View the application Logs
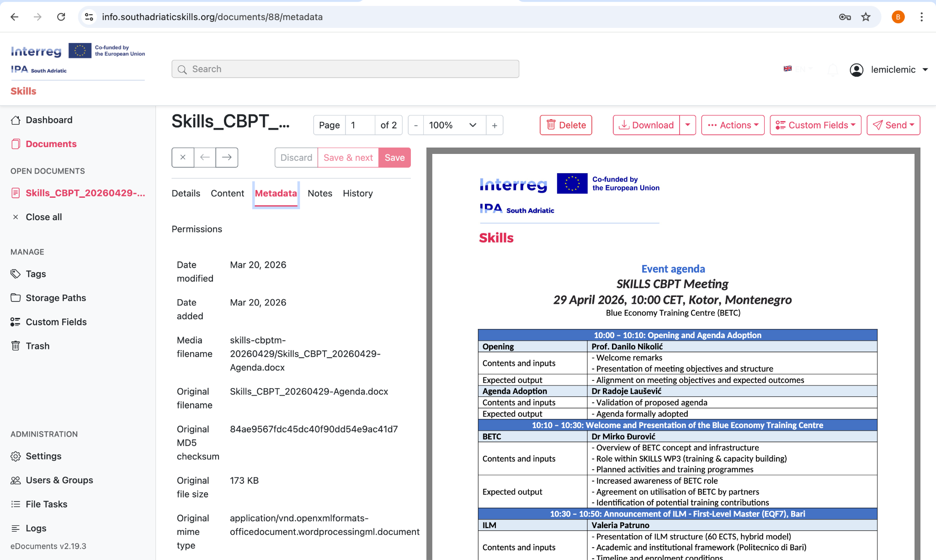936x560 pixels. point(36,528)
